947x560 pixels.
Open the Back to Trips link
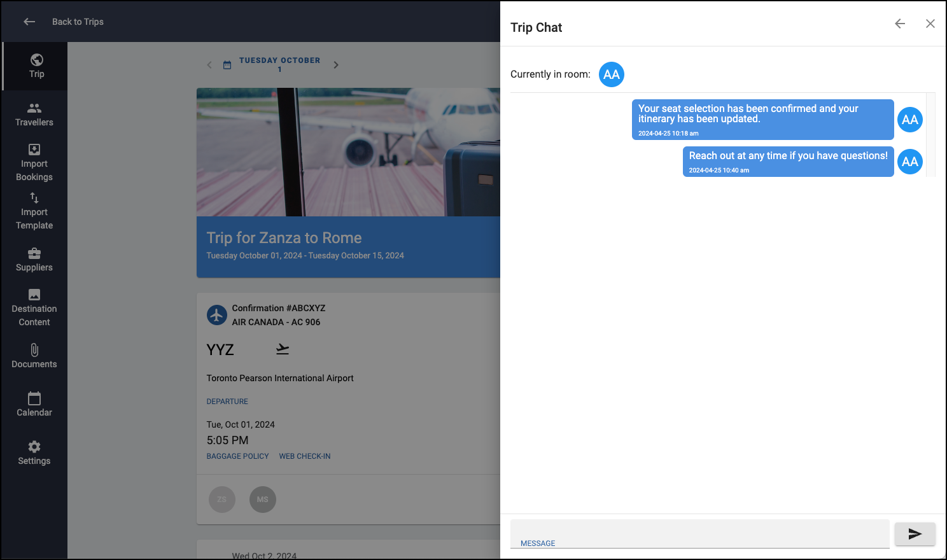tap(78, 22)
